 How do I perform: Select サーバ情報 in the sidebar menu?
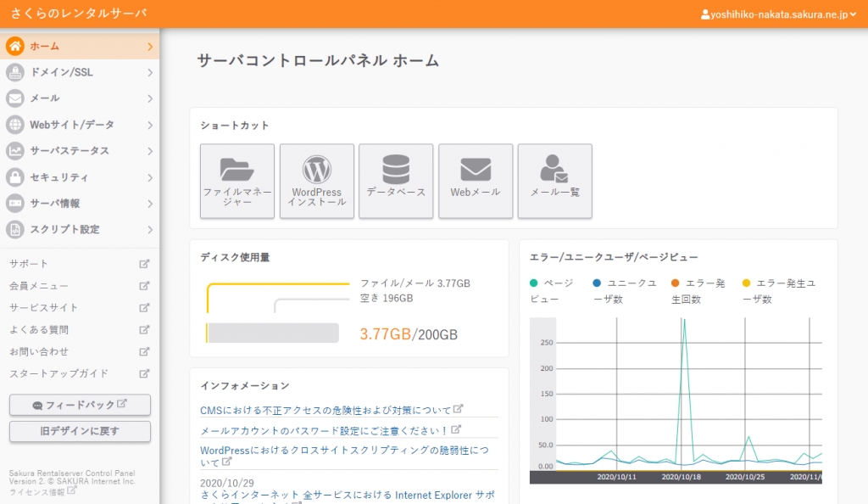pyautogui.click(x=80, y=204)
